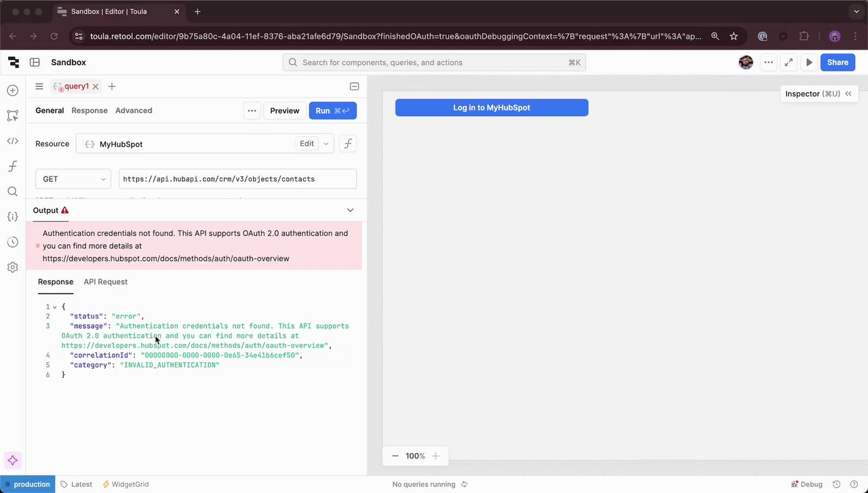The width and height of the screenshot is (868, 493).
Task: Reload the browser page
Action: [x=54, y=36]
